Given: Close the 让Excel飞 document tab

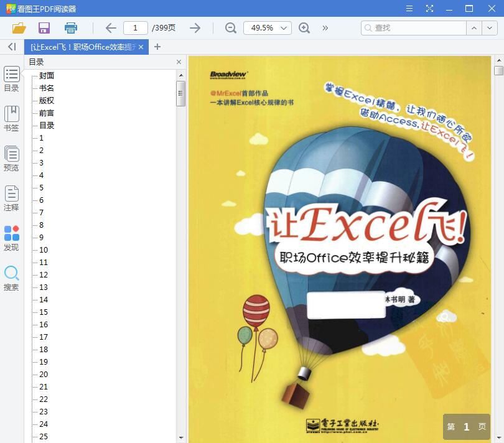Looking at the screenshot, I should (141, 47).
